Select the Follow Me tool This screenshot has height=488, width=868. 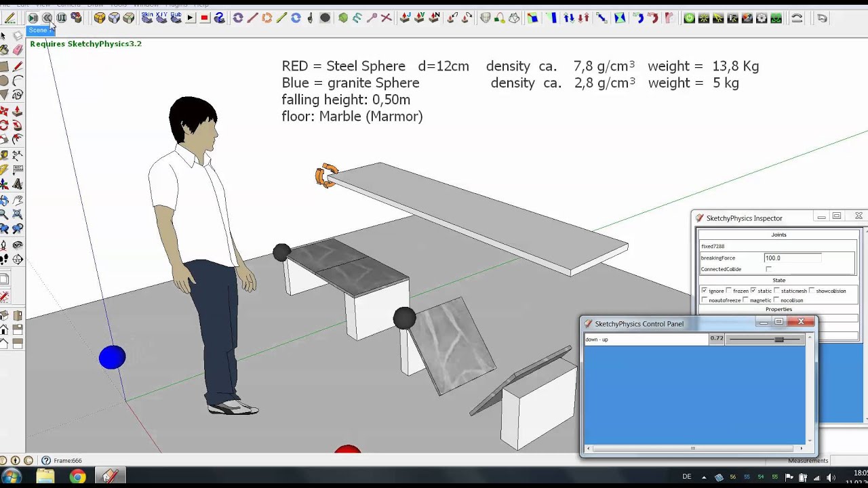(18, 125)
